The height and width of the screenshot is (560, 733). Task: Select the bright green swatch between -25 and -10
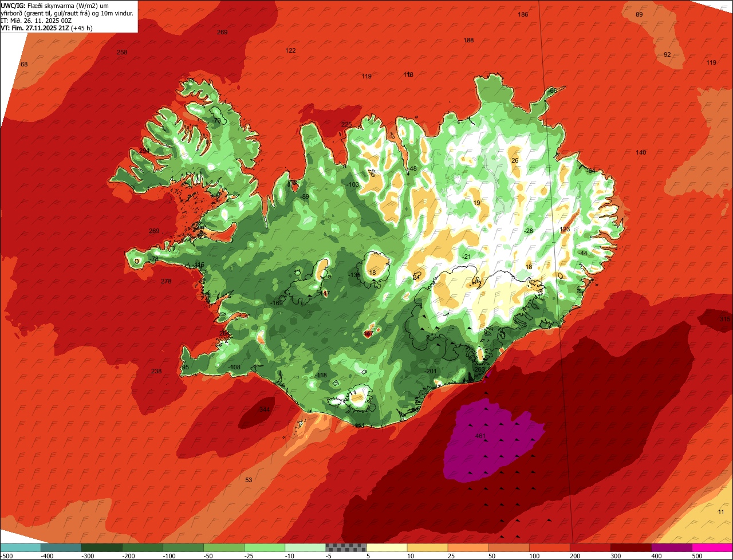[x=265, y=547]
